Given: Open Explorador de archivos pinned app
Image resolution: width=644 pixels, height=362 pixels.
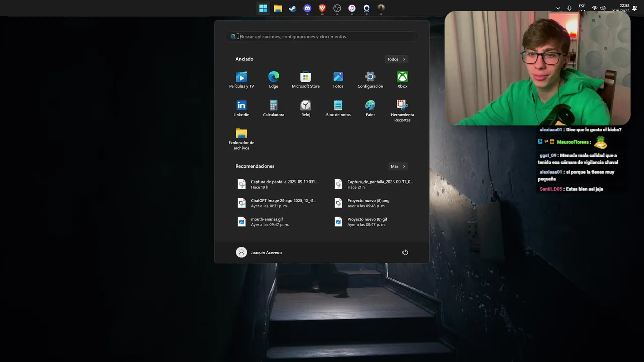Looking at the screenshot, I should 242,139.
